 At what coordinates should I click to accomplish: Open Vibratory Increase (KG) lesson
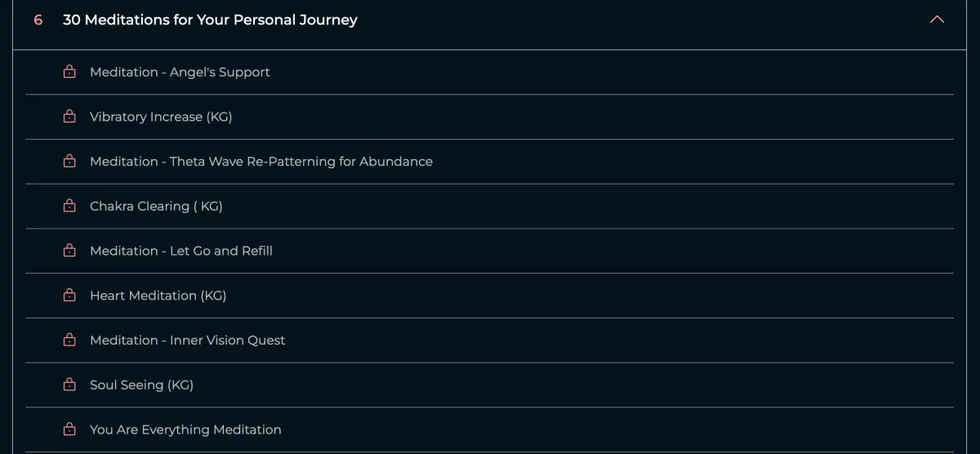pyautogui.click(x=161, y=117)
